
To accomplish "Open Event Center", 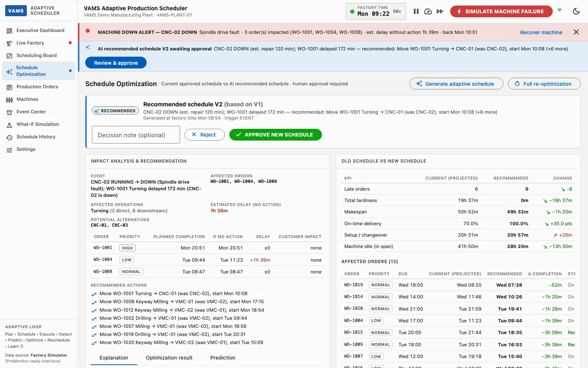I will [39, 112].
